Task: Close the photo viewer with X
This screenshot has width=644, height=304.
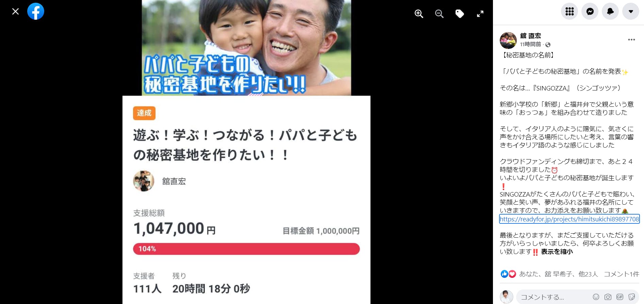Action: pos(15,12)
